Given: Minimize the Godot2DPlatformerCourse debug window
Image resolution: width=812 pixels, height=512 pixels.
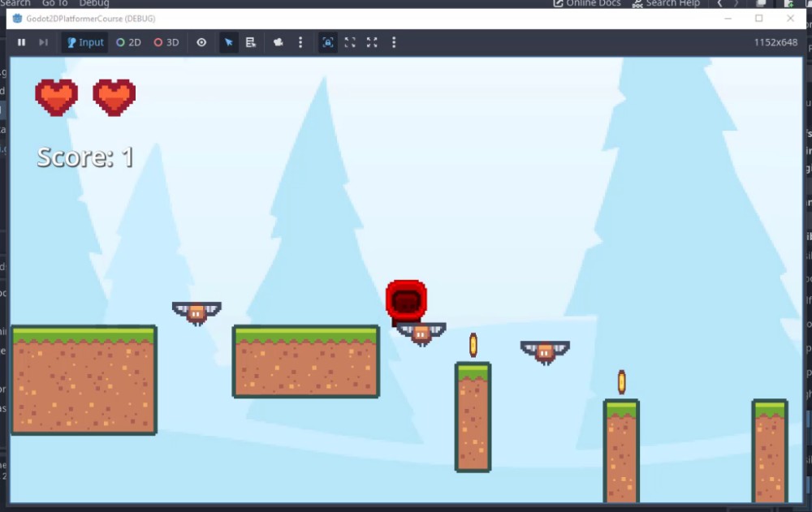Looking at the screenshot, I should click(x=728, y=19).
